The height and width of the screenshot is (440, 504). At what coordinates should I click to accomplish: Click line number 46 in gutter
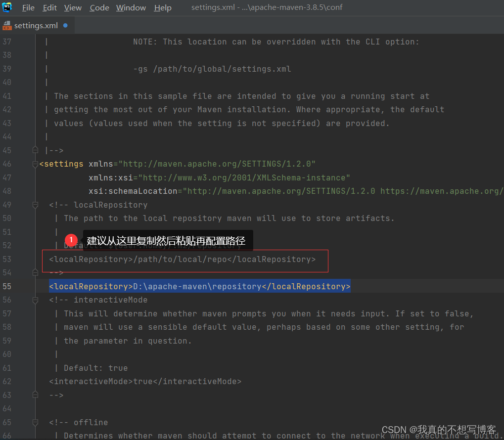pos(7,164)
